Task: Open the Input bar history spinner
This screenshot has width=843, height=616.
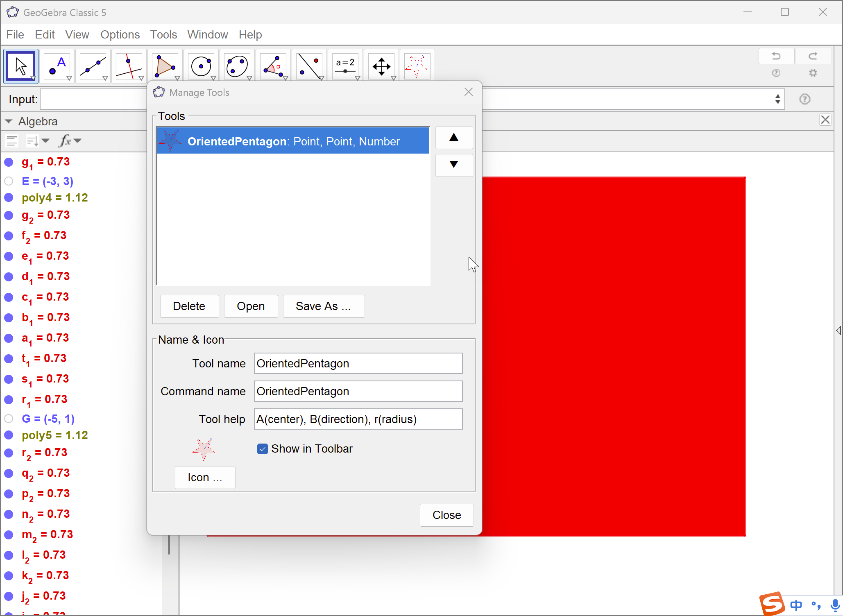Action: [777, 99]
